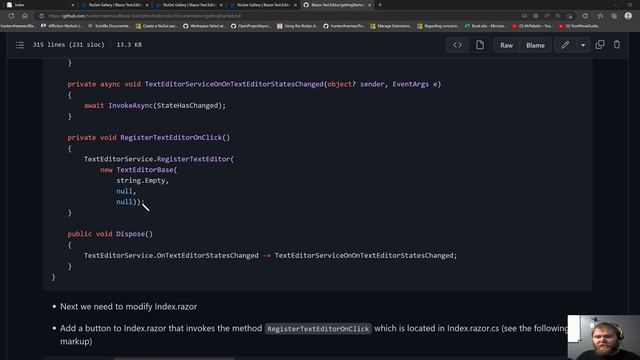Click the '13.3 KB' file size
The width and height of the screenshot is (640, 360).
pyautogui.click(x=129, y=44)
